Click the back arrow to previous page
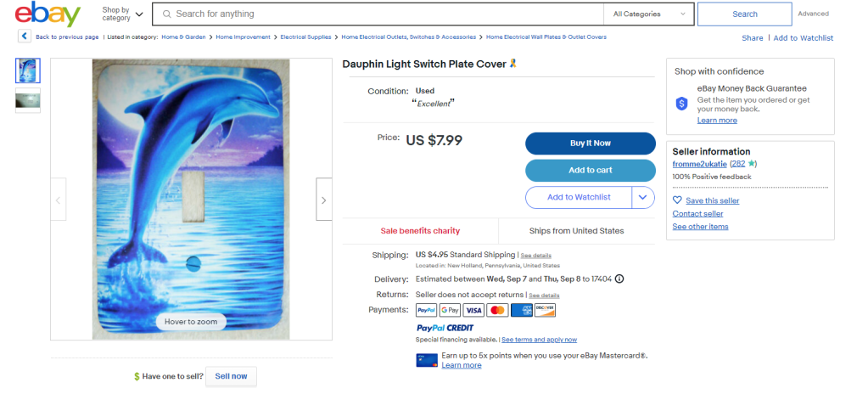 [25, 37]
